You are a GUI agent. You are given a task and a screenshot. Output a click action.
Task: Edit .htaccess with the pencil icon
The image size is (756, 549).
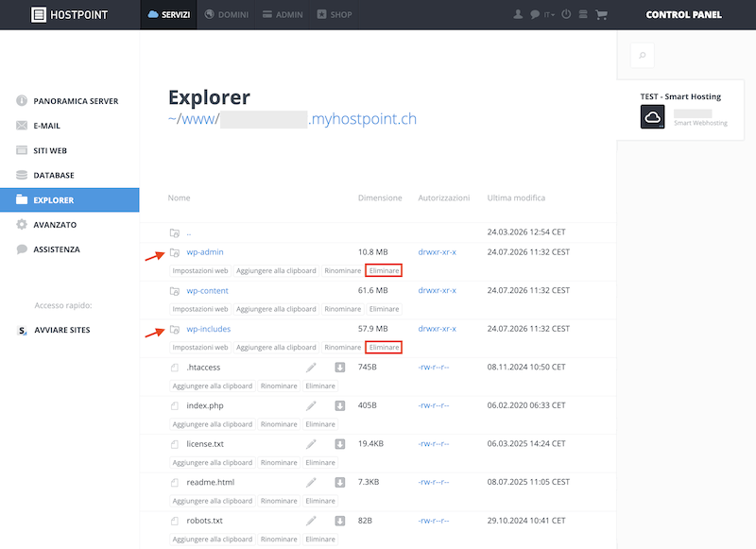[x=311, y=368]
